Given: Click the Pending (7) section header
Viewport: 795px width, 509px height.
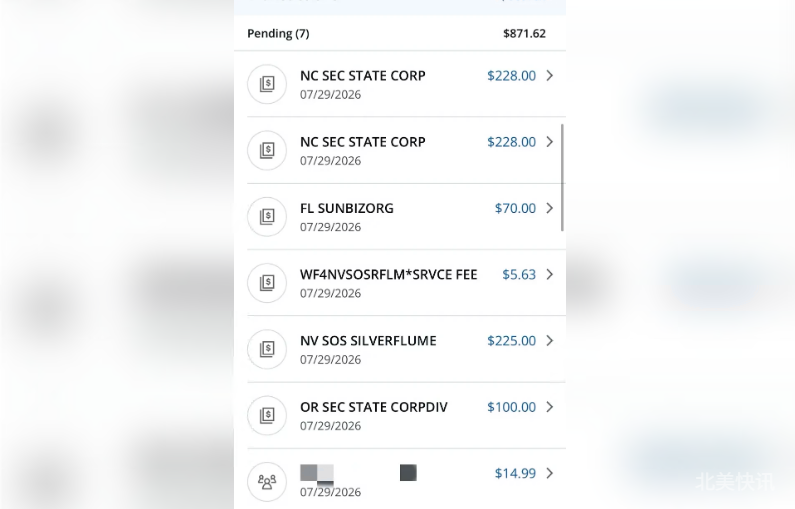Looking at the screenshot, I should tap(400, 33).
